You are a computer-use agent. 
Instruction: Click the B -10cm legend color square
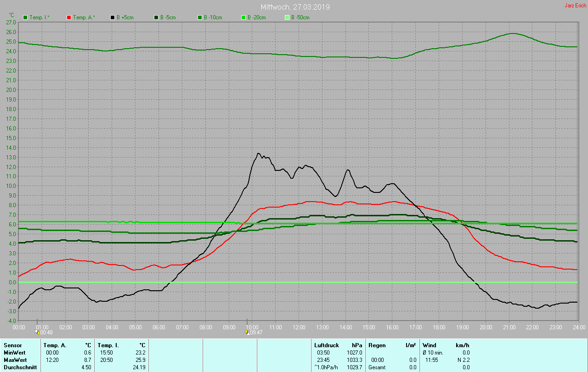coord(200,17)
